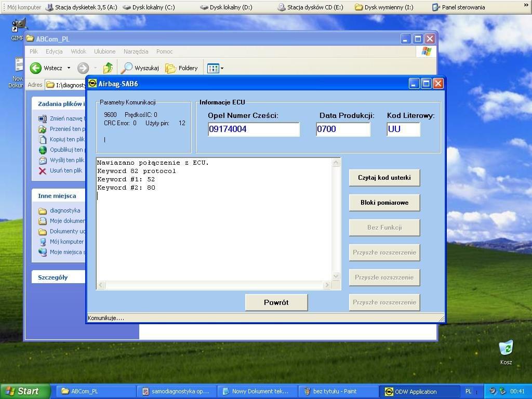The width and height of the screenshot is (532, 399).
Task: Click Usuń ten plik delete task
Action: click(60, 170)
